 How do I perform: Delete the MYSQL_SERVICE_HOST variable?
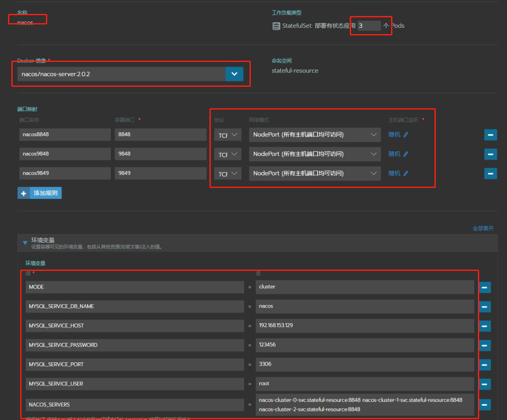tap(485, 326)
